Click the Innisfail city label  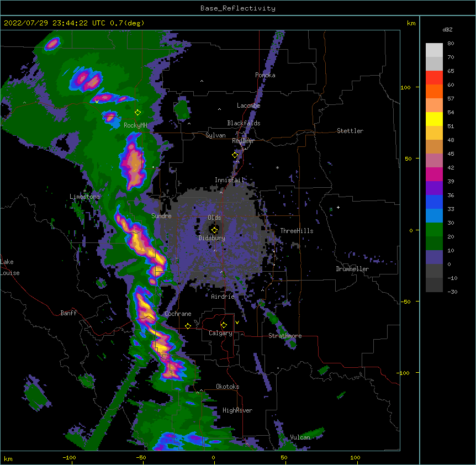click(230, 180)
